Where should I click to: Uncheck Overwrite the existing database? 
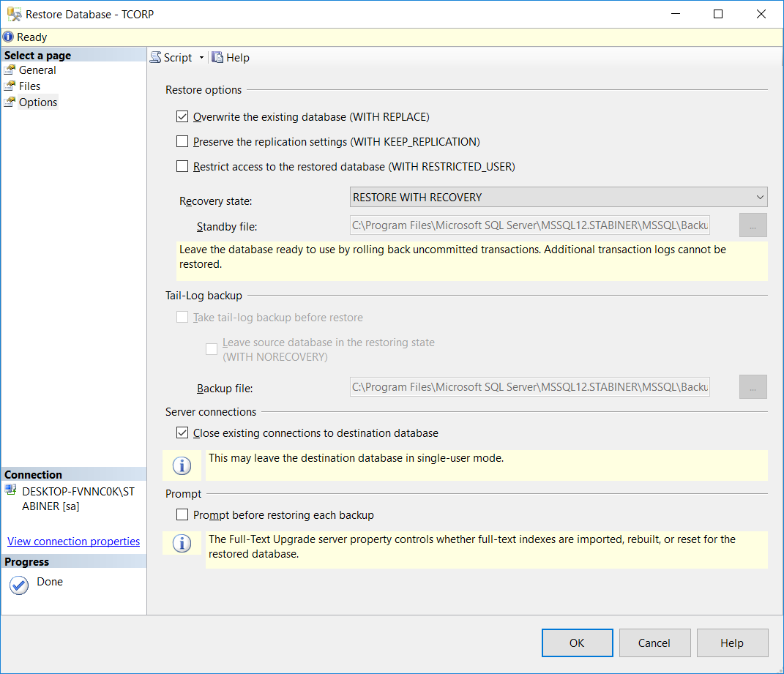pyautogui.click(x=182, y=116)
